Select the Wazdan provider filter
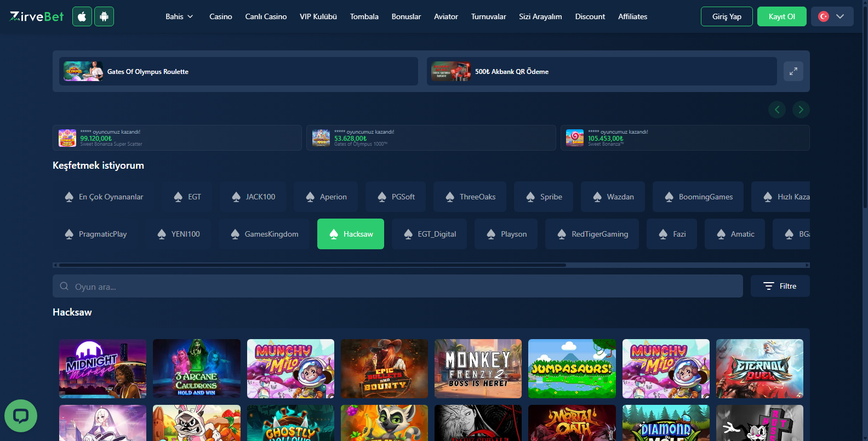 click(613, 197)
